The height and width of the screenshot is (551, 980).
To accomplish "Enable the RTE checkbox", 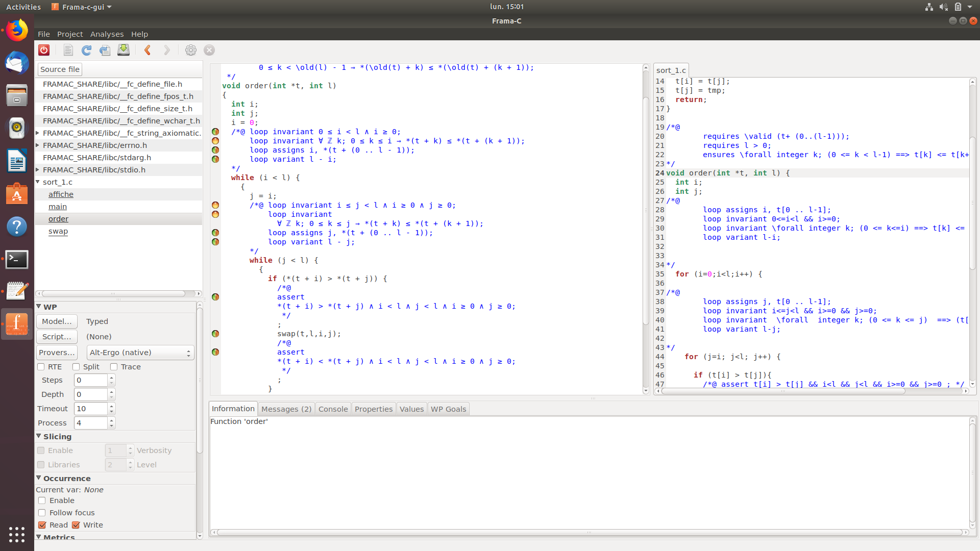I will click(x=41, y=367).
